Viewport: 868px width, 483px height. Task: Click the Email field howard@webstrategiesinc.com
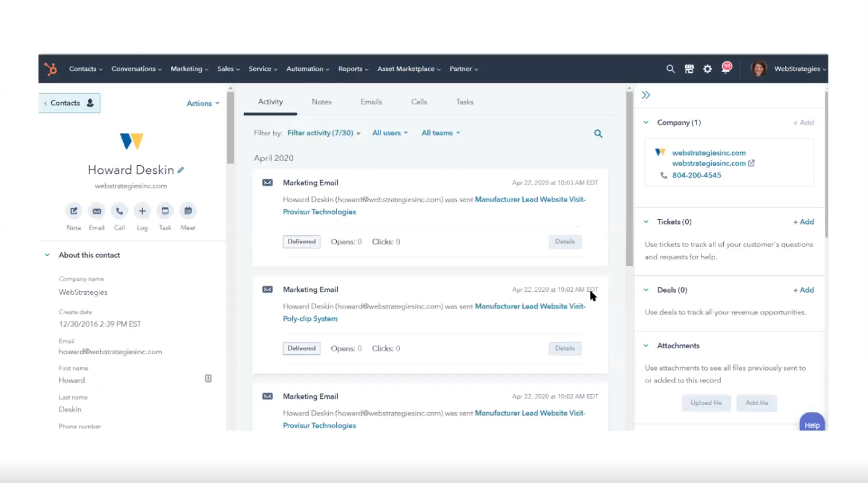point(111,352)
